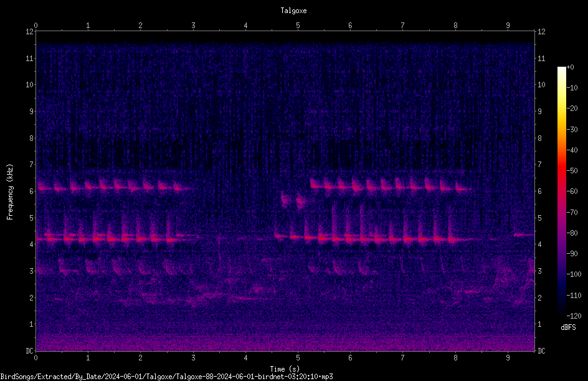Click the -50 label on color scale
This screenshot has width=588, height=381.
coord(572,170)
